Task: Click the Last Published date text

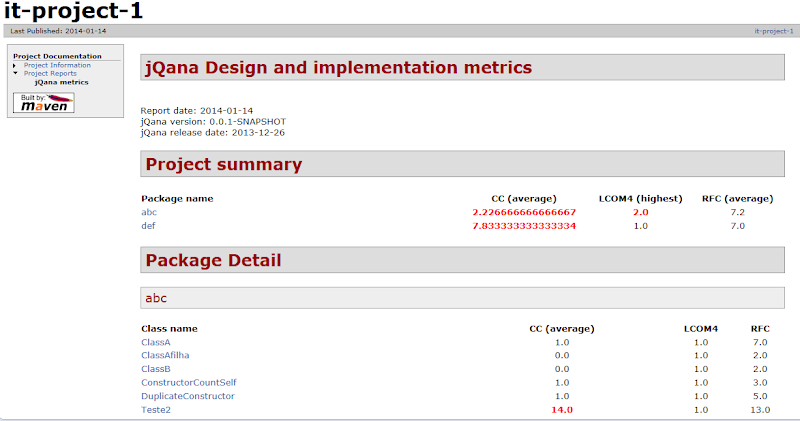Action: (58, 31)
